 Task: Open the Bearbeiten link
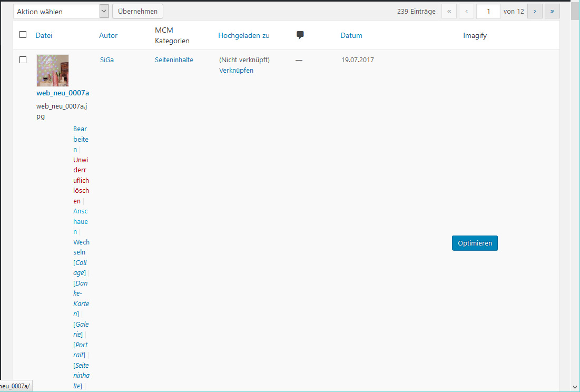[80, 139]
